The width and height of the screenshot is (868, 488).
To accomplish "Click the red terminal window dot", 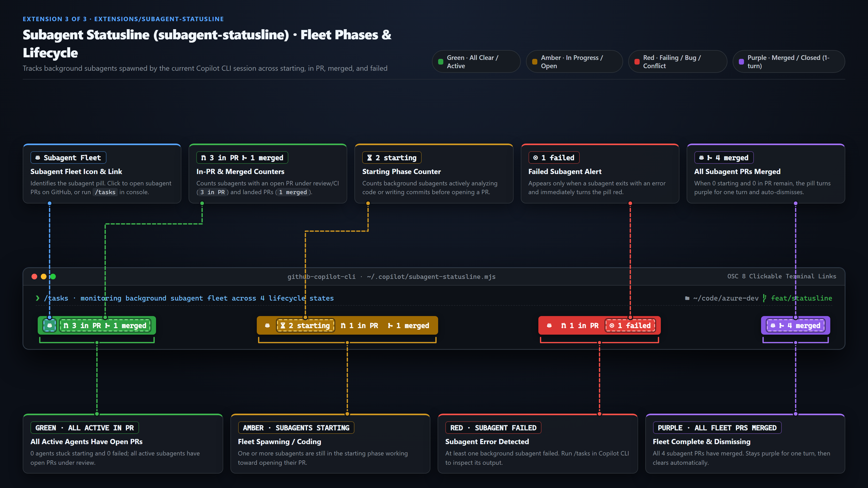I will click(x=34, y=277).
